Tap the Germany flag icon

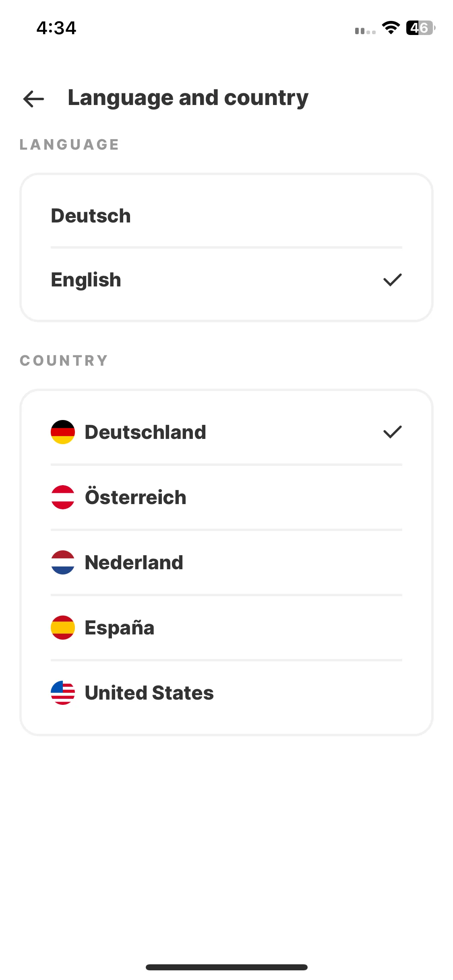(x=63, y=432)
